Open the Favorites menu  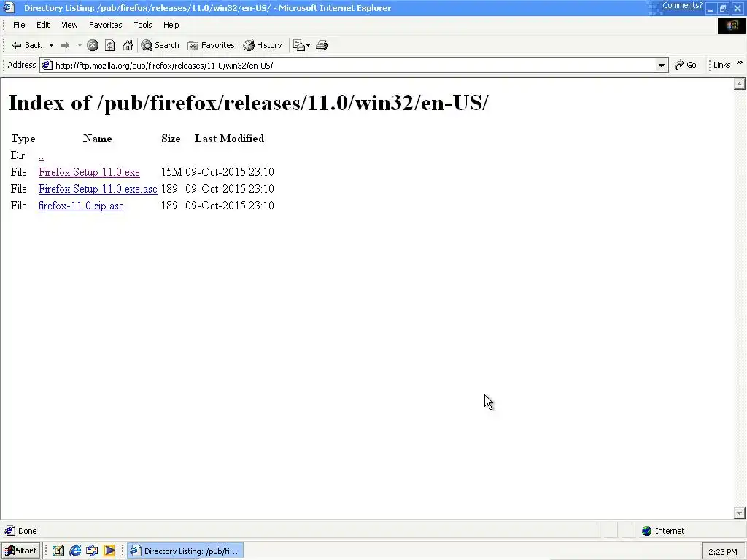coord(105,25)
